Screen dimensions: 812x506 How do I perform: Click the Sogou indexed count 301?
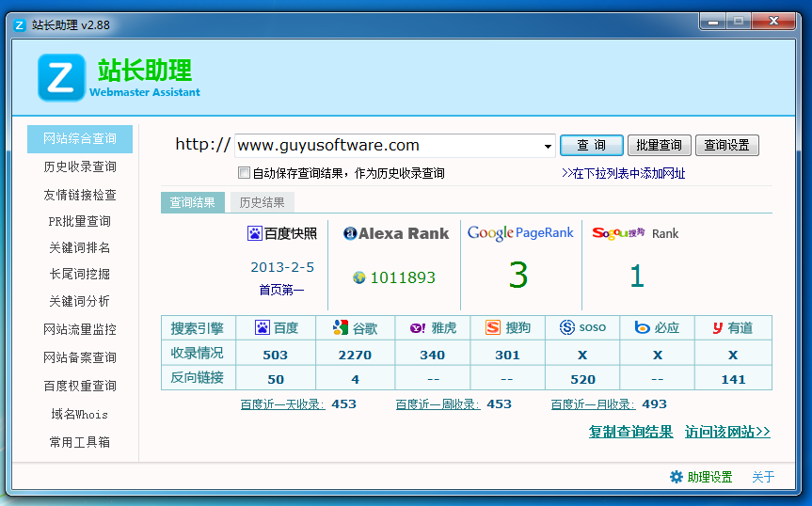pos(507,355)
